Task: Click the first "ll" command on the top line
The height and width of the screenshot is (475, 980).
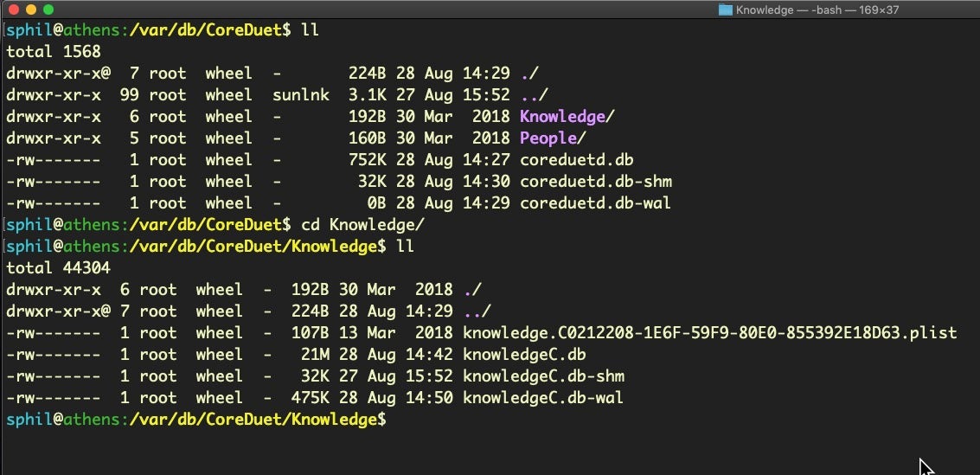Action: point(310,30)
